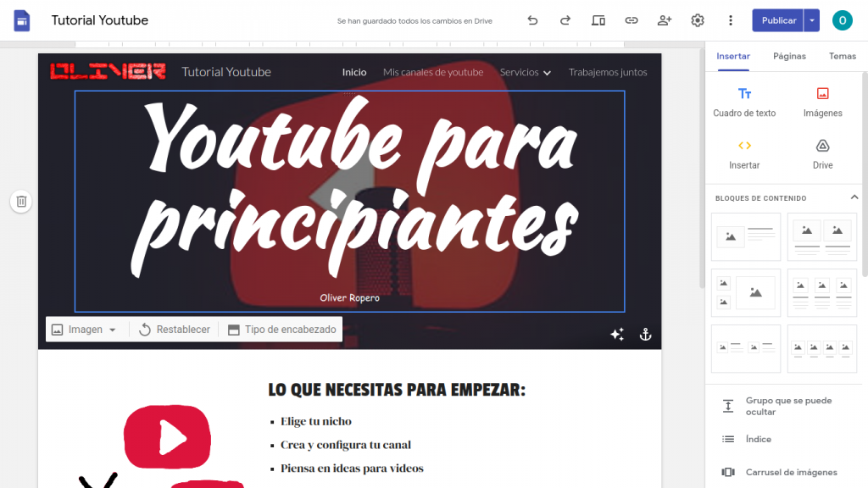This screenshot has width=868, height=488.
Task: Click the anchor icon on header
Action: [645, 335]
